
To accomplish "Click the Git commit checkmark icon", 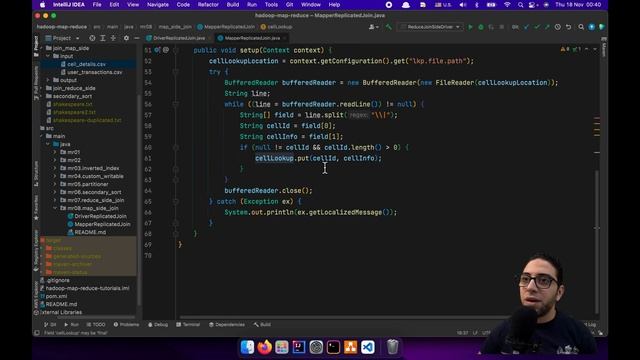I will click(537, 27).
